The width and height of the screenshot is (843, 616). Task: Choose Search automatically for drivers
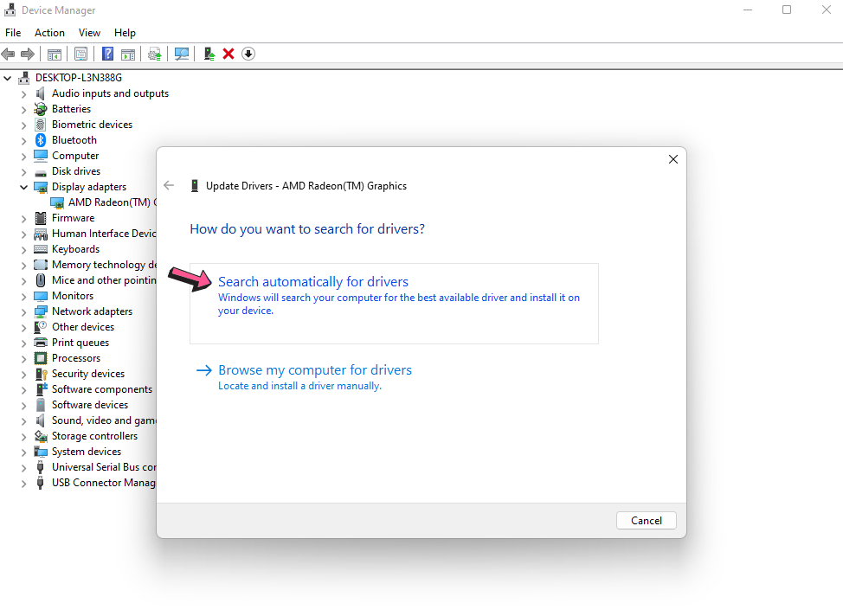394,304
